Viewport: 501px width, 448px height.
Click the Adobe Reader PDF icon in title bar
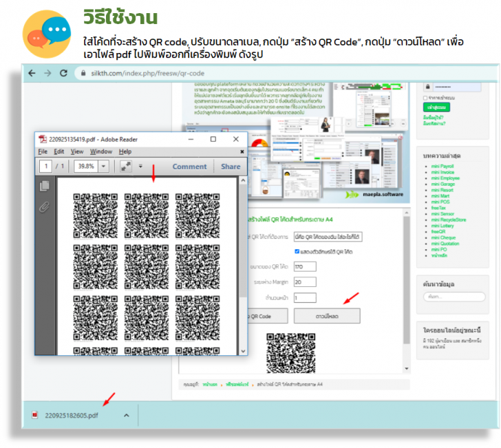[43, 139]
